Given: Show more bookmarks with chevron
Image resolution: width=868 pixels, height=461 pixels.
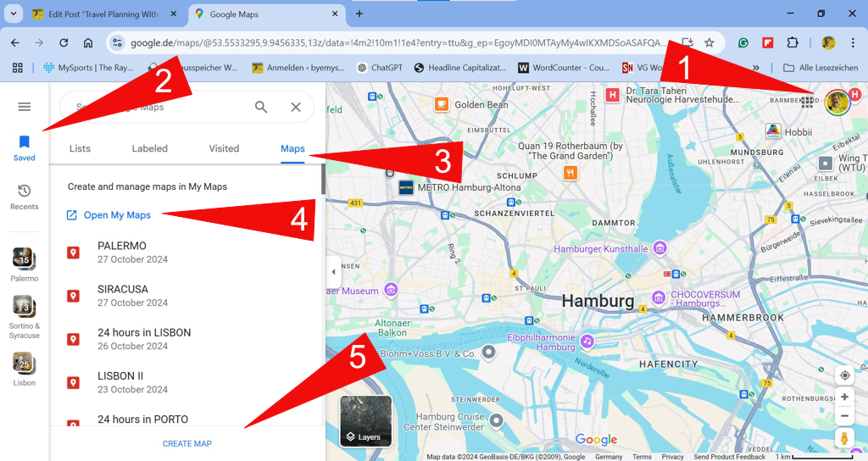Looking at the screenshot, I should (x=756, y=68).
